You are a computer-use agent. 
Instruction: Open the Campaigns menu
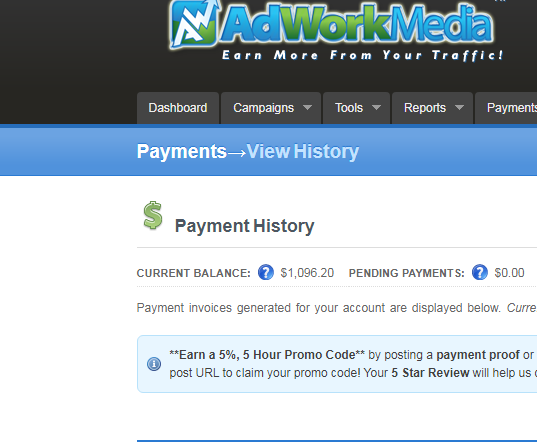point(271,108)
